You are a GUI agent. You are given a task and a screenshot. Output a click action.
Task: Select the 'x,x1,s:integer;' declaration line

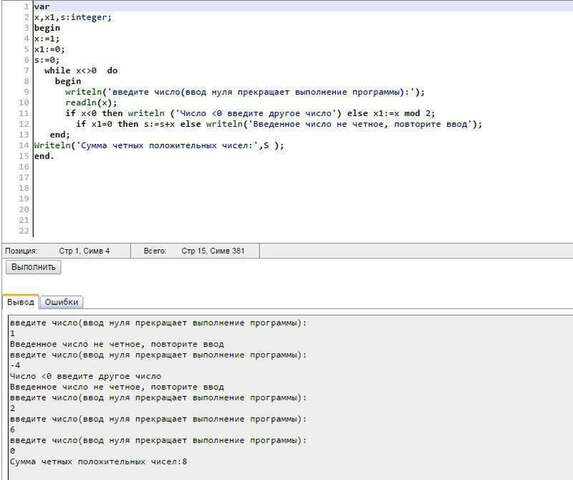[x=73, y=17]
